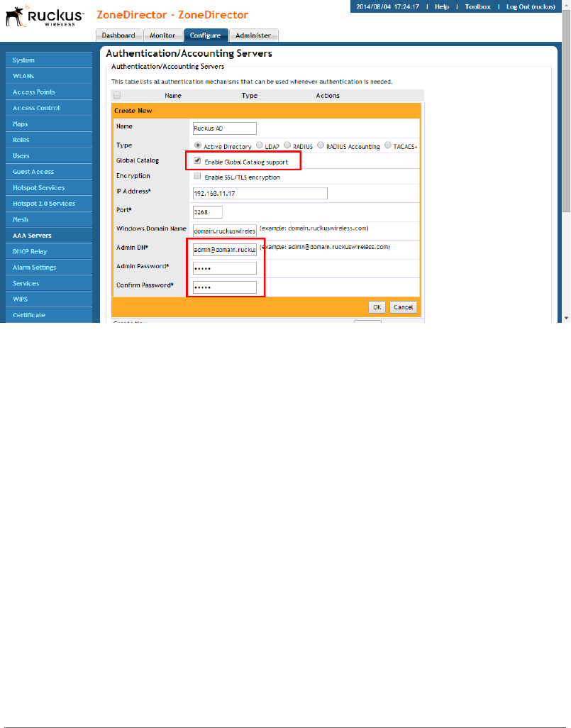Click the Name input field

coord(225,128)
